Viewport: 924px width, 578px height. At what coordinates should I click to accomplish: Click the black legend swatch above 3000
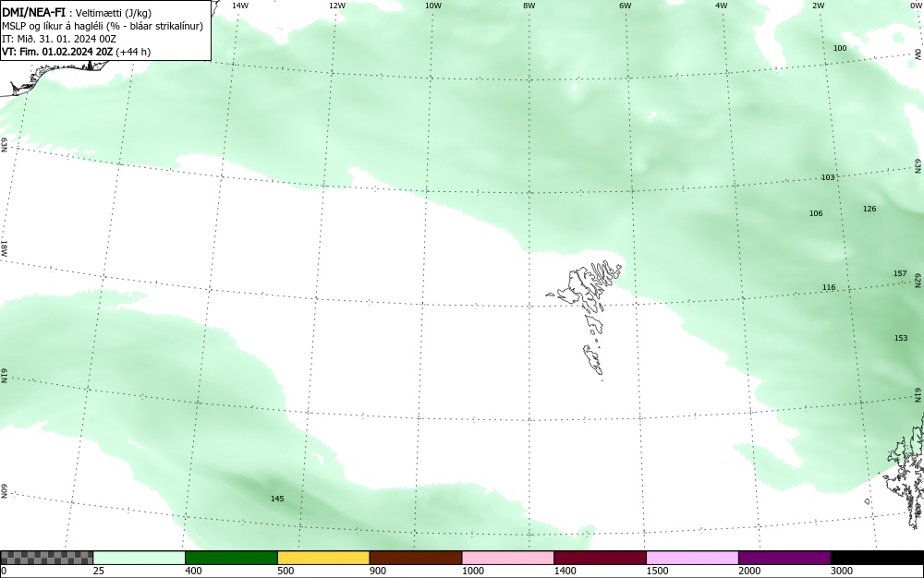(x=877, y=558)
